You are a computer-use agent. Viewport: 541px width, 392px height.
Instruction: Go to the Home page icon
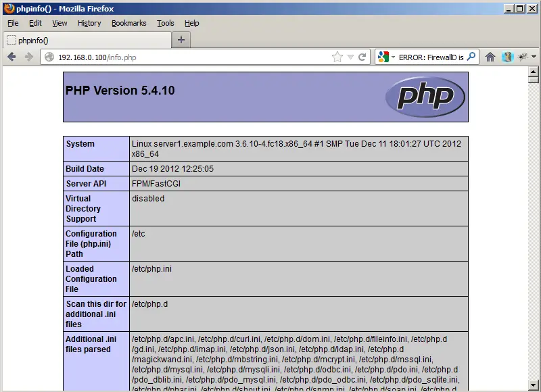click(490, 57)
